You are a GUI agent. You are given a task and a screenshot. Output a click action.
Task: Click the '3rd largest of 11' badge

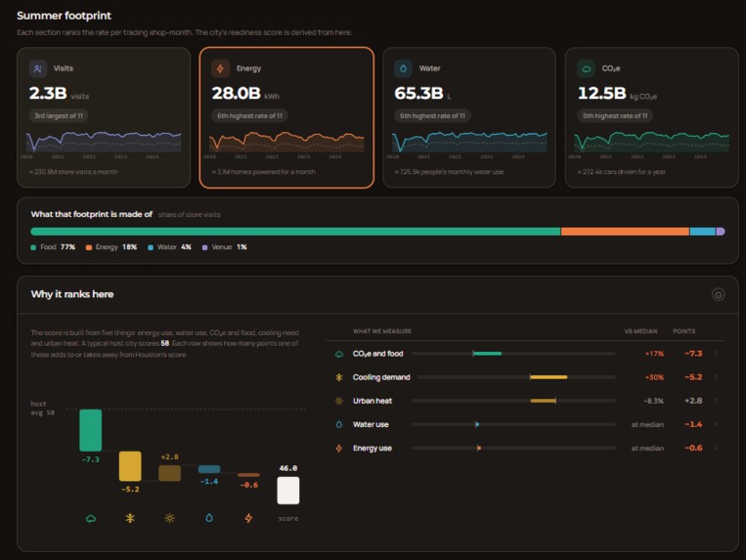[x=59, y=115]
